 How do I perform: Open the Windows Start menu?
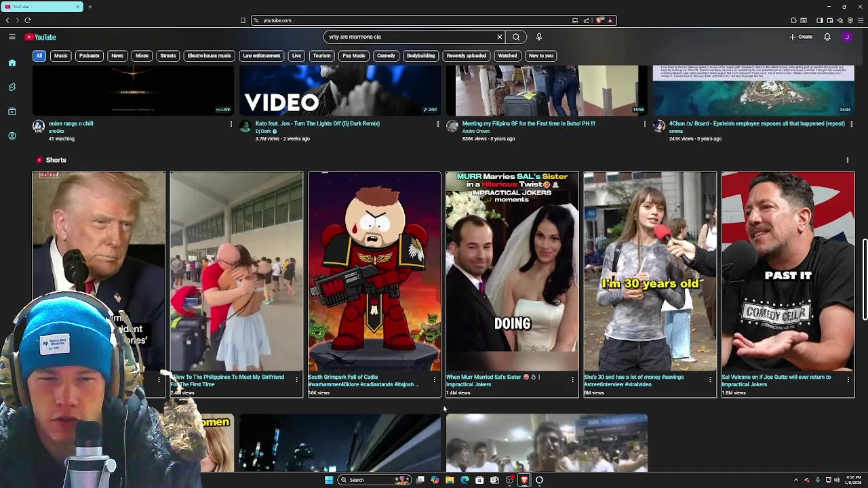point(329,480)
